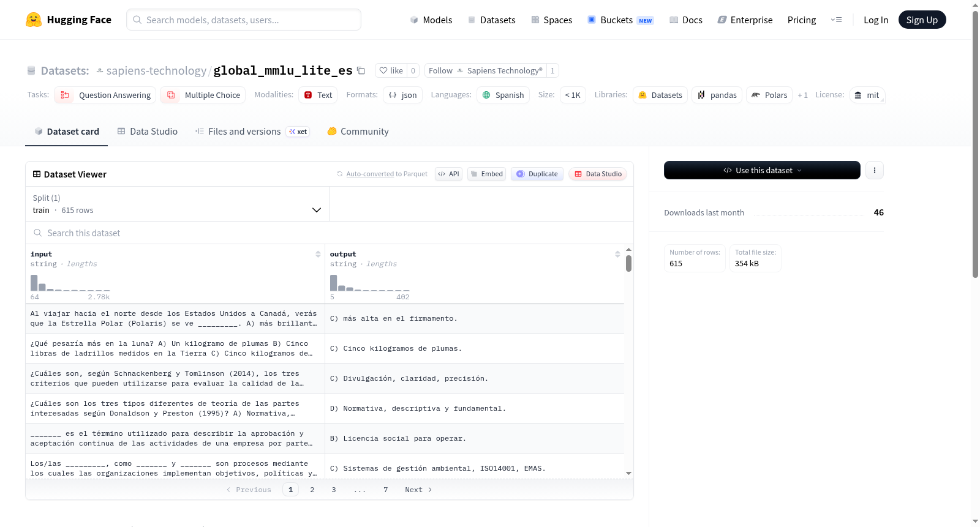Sort the output column using its sort arrows
The width and height of the screenshot is (980, 527).
pyautogui.click(x=617, y=254)
